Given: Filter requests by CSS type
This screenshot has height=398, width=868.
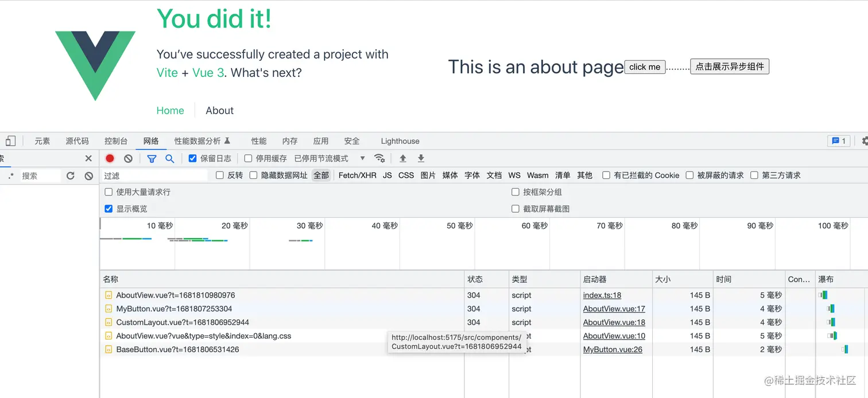Looking at the screenshot, I should click(x=406, y=175).
